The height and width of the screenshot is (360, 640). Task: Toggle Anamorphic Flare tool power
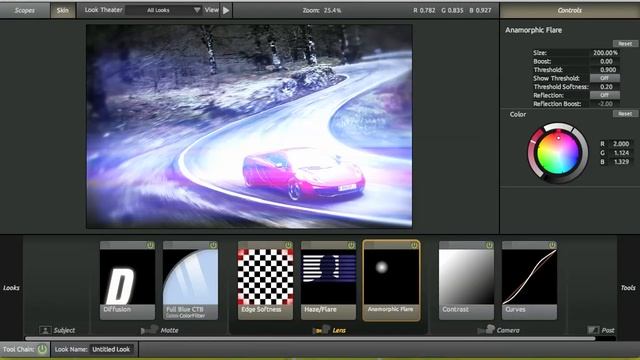414,245
